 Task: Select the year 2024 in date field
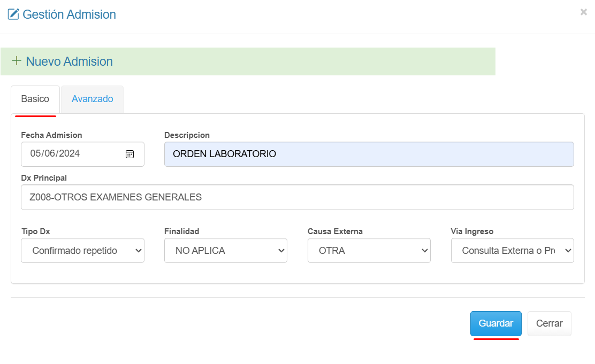tap(69, 154)
